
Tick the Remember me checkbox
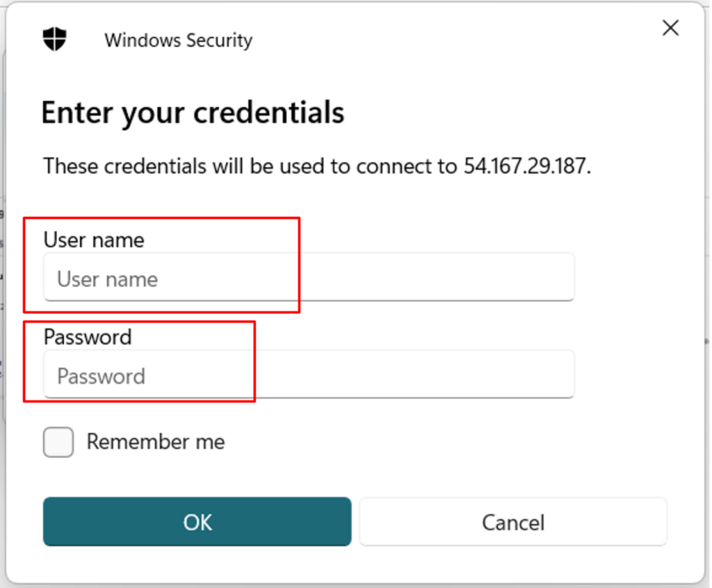[x=58, y=442]
